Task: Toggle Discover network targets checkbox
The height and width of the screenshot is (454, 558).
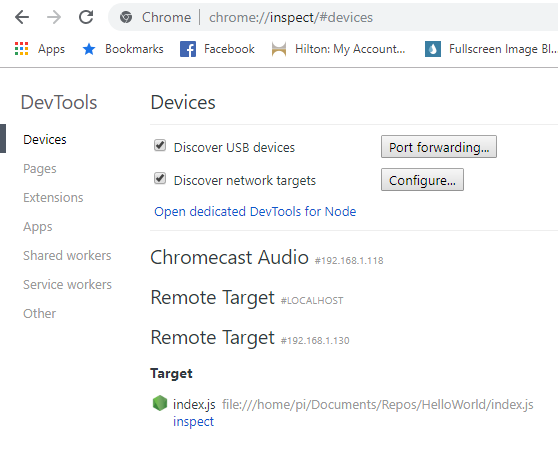Action: (x=160, y=178)
